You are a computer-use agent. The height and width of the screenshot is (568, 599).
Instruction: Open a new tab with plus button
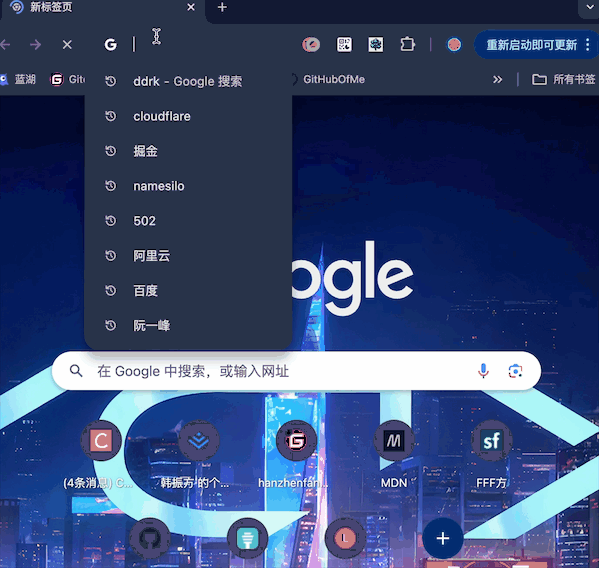(222, 7)
